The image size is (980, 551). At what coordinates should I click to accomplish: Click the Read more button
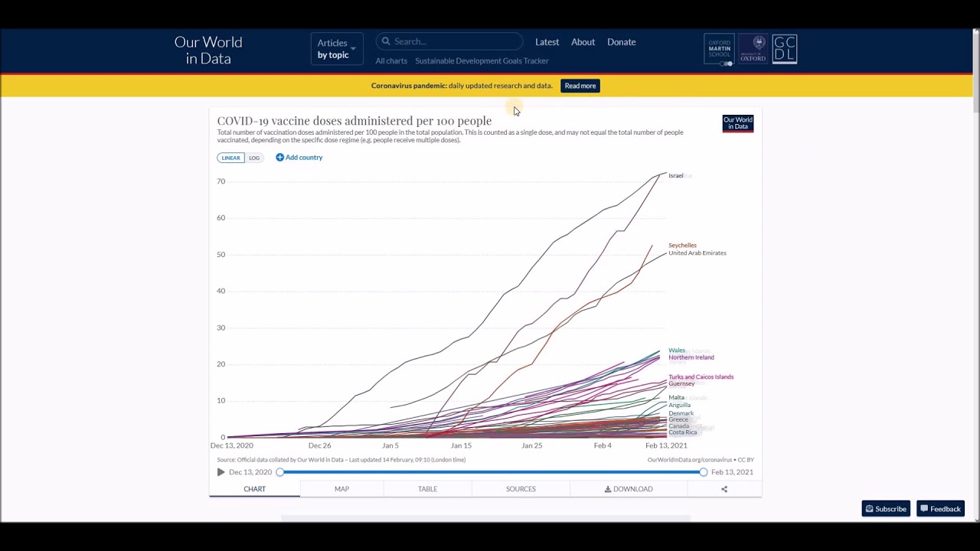coord(580,86)
